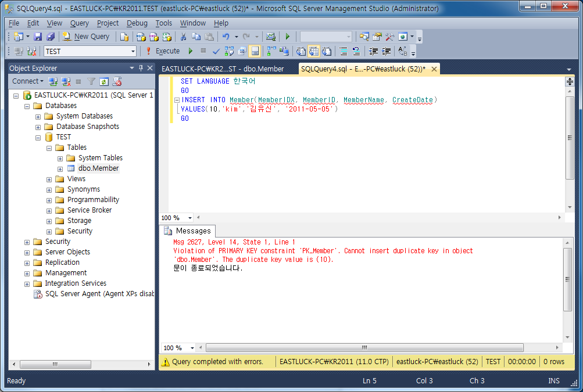583x392 pixels.
Task: Click the query editor vertical scrollbar thumb
Action: [570, 138]
